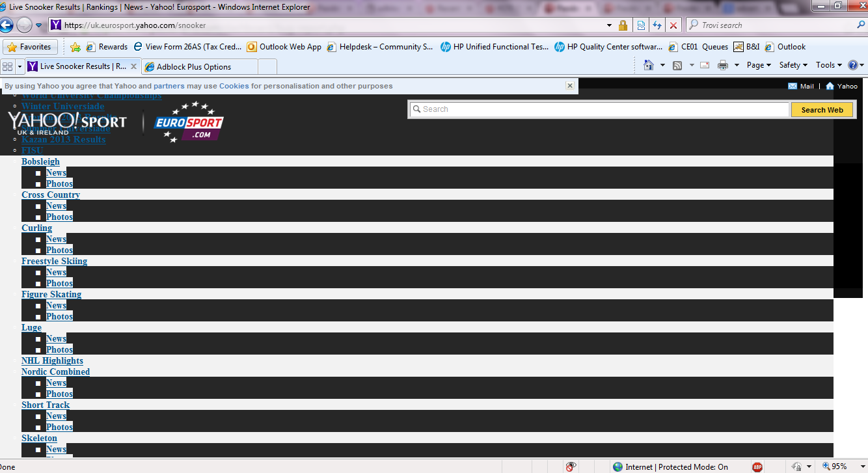Viewport: 868px width, 473px height.
Task: Click Internet Protected Mode security zone
Action: tap(670, 466)
